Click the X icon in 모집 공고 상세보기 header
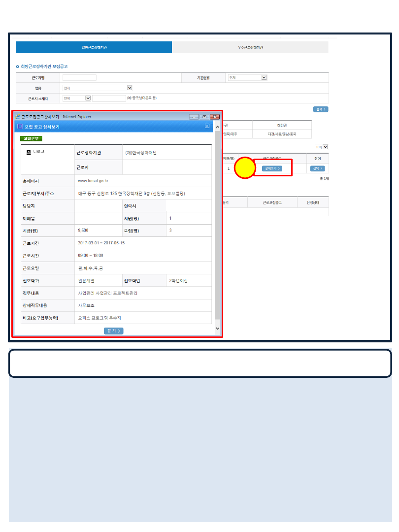399x532 pixels. pos(207,127)
